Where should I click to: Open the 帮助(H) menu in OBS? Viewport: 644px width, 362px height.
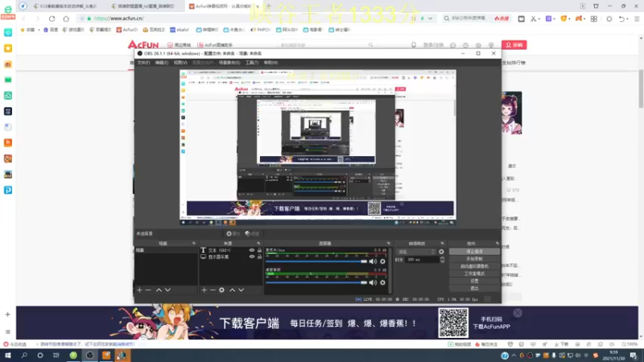tap(270, 63)
